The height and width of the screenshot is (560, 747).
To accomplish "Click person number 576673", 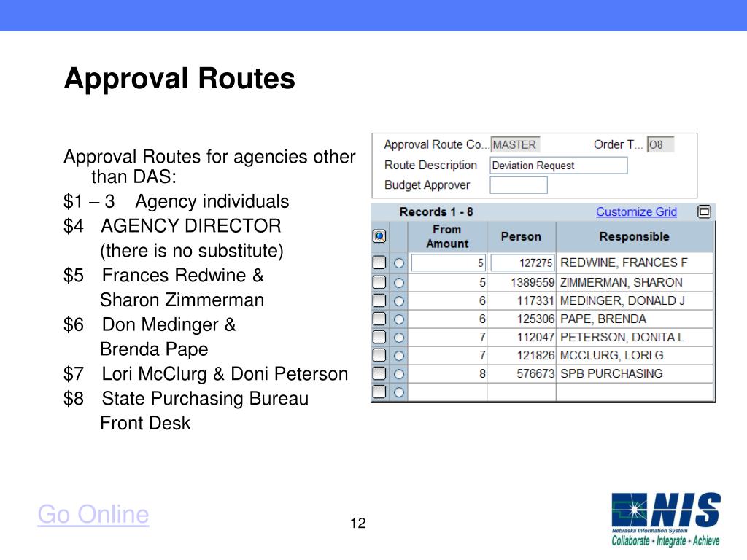I will 535,374.
